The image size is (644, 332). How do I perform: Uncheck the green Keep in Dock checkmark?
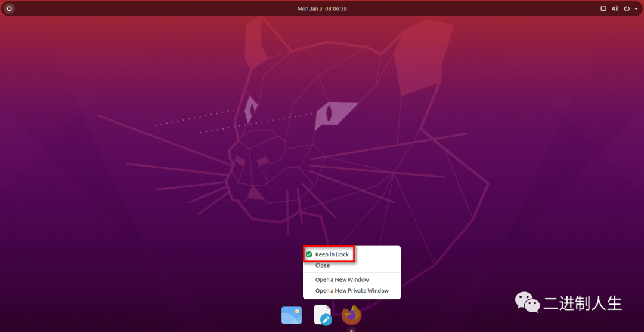(x=309, y=254)
